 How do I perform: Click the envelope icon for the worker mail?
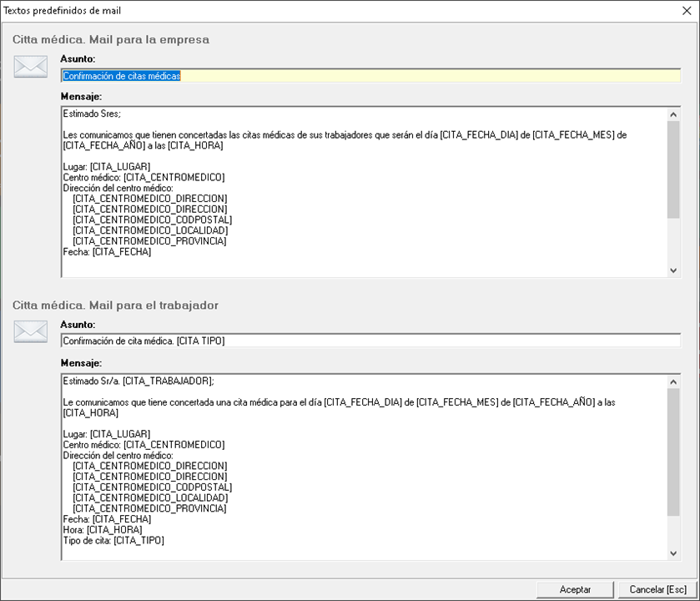tap(31, 331)
